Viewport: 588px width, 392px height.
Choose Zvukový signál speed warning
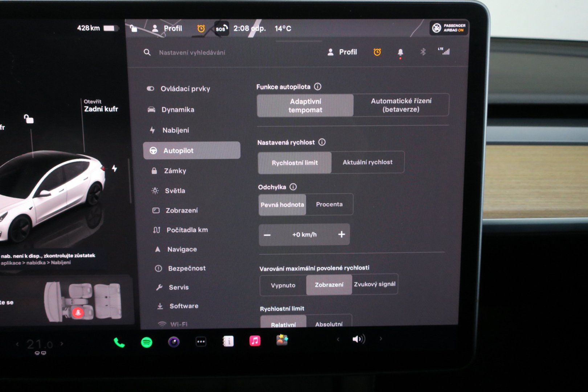(375, 284)
